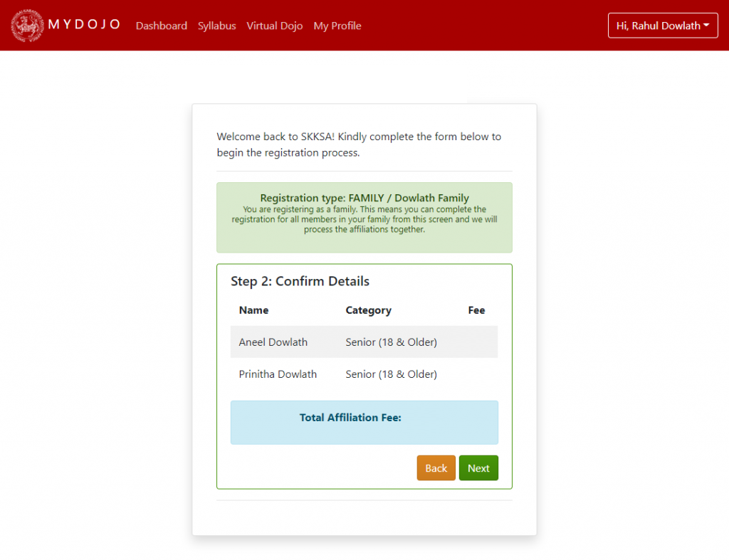Go to the Syllabus section
The image size is (729, 560).
point(216,26)
